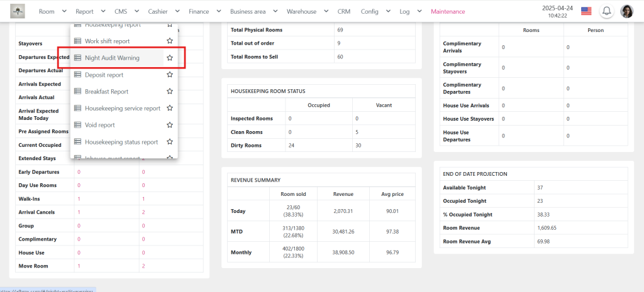644x292 pixels.
Task: Click list icon beside Breakfast Report
Action: [x=78, y=92]
